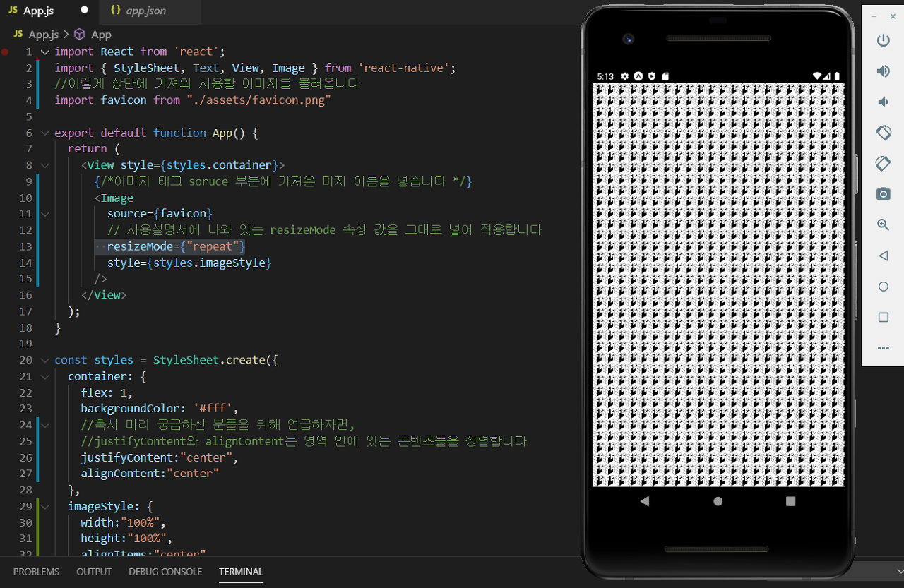The image size is (904, 588).
Task: Tap settings gear in phone status bar
Action: 624,76
